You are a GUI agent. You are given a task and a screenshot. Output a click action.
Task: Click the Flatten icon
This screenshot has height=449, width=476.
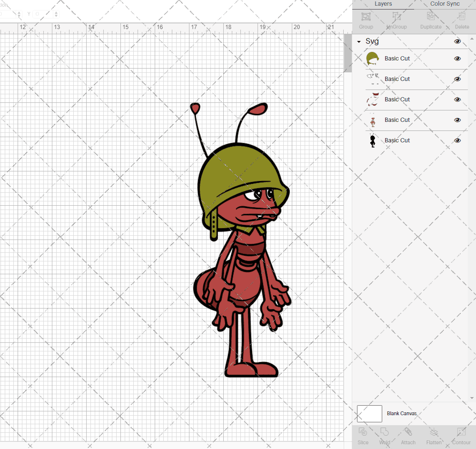click(434, 432)
